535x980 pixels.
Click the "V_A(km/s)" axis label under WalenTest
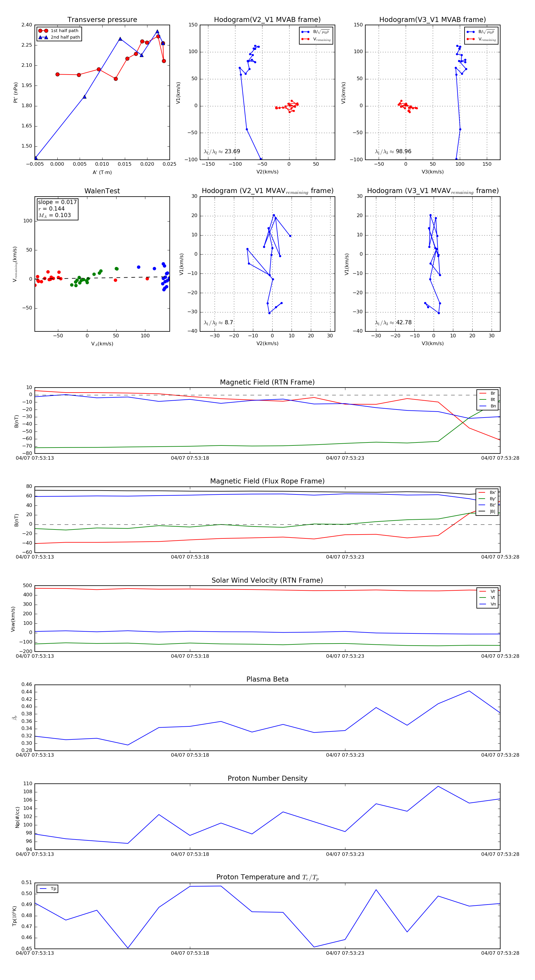tap(102, 344)
